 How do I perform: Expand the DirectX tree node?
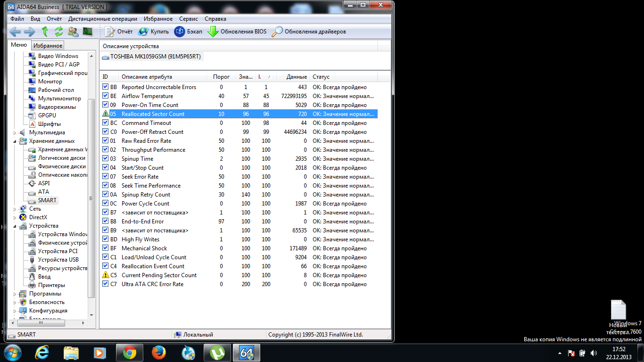click(16, 217)
